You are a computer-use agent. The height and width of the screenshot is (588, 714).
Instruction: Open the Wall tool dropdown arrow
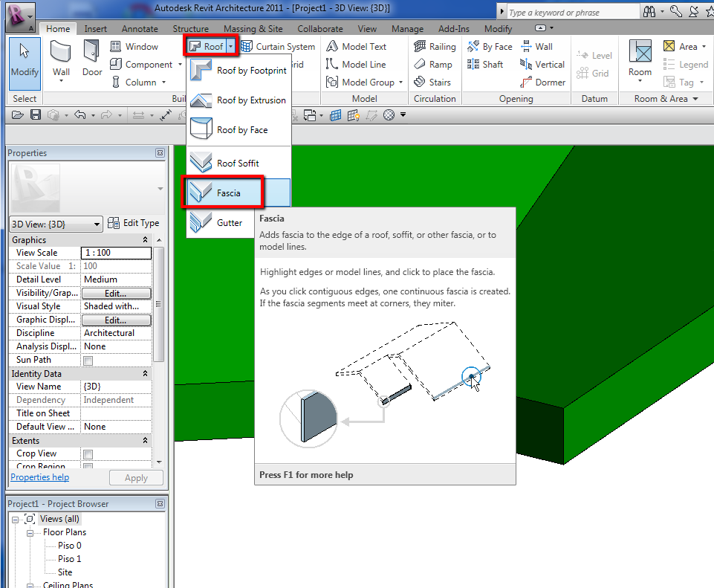(x=61, y=81)
